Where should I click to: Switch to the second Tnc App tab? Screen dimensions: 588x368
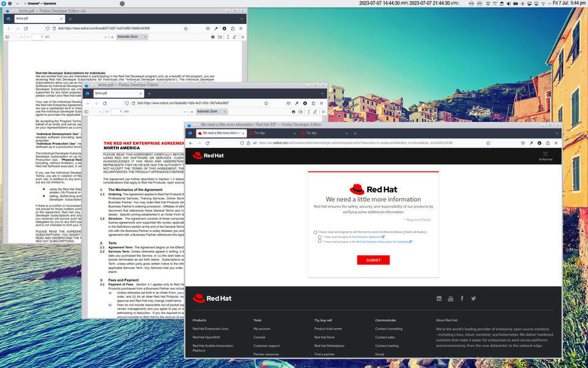324,133
